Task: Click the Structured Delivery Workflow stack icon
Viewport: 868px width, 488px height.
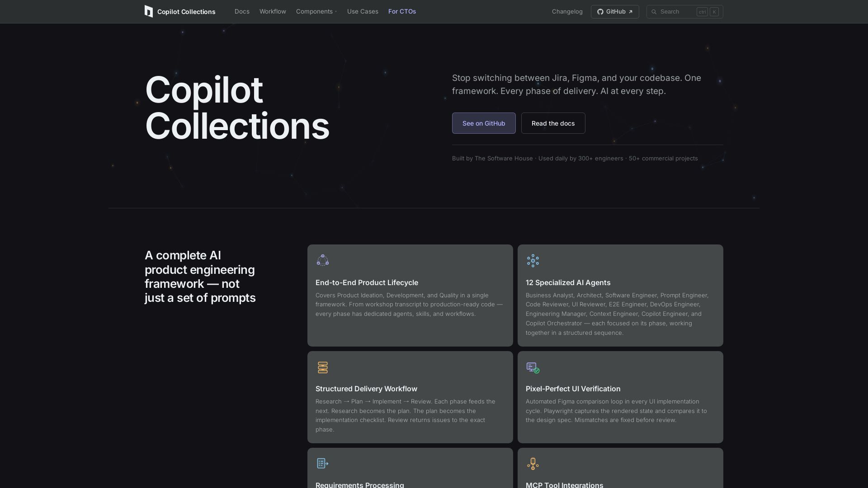Action: tap(323, 367)
